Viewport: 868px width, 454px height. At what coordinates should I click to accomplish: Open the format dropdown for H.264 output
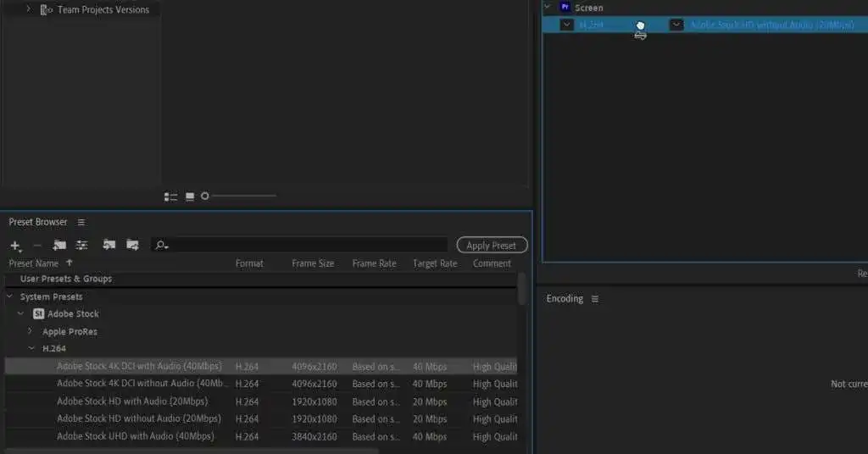point(566,25)
